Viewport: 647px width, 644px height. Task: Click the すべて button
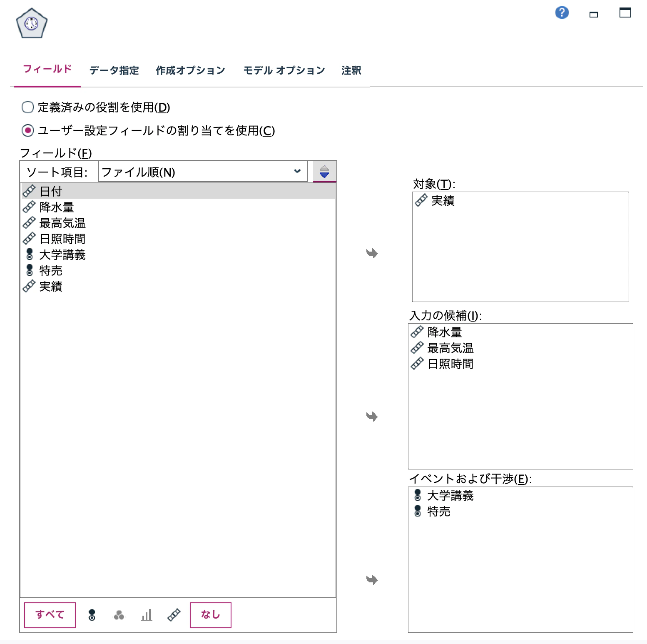tap(50, 615)
